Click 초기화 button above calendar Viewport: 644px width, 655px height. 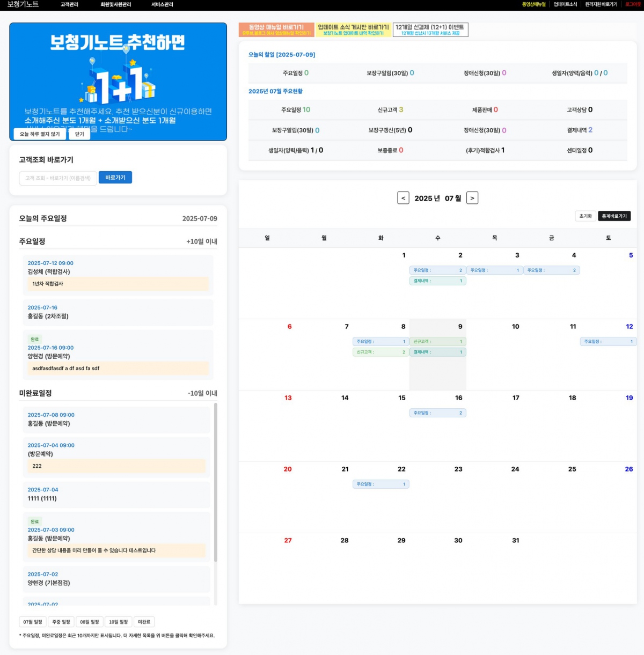click(x=585, y=216)
